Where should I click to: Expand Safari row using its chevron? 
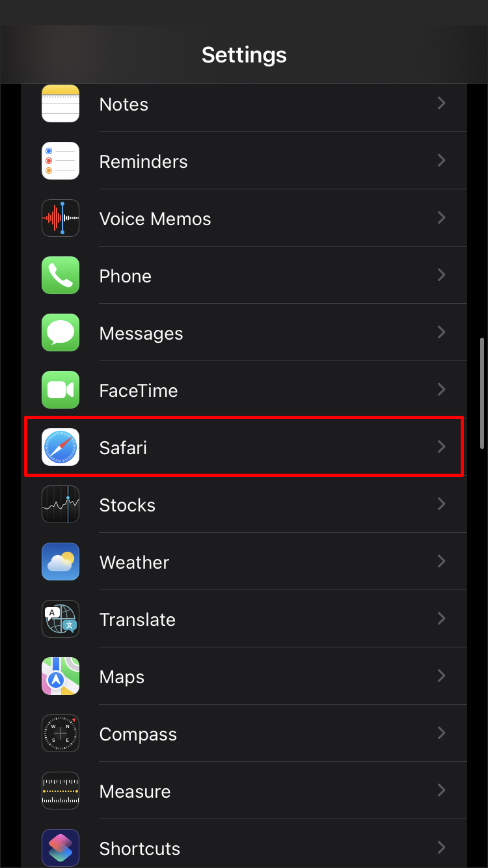pyautogui.click(x=442, y=446)
